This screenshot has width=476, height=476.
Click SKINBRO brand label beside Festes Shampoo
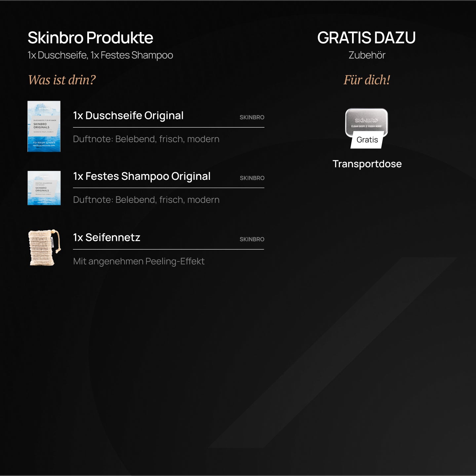pos(252,178)
